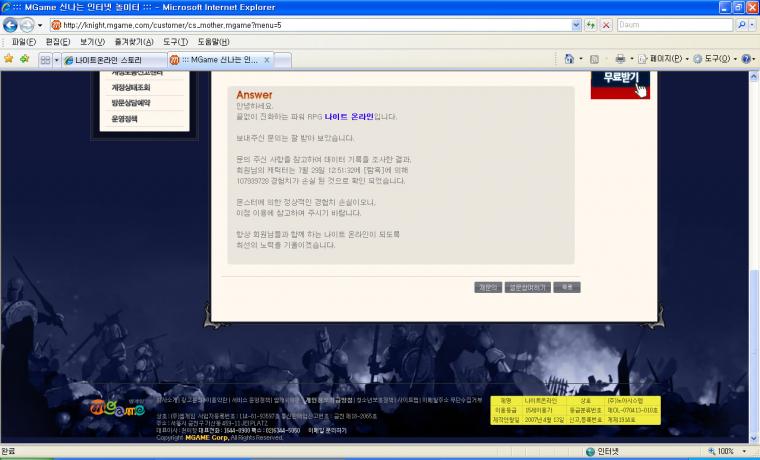The width and height of the screenshot is (760, 460).
Task: Open the 편집(E) menu
Action: pyautogui.click(x=58, y=42)
